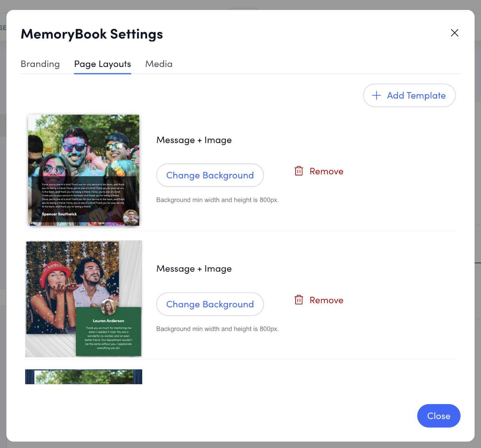
Task: Open the Media tab
Action: 159,64
